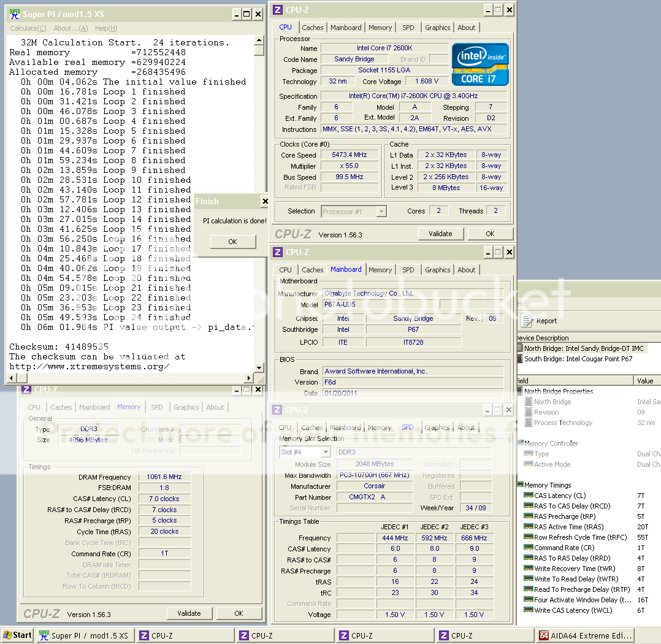This screenshot has width=661, height=644.
Task: Click the Super PI taskbar button
Action: 83,635
